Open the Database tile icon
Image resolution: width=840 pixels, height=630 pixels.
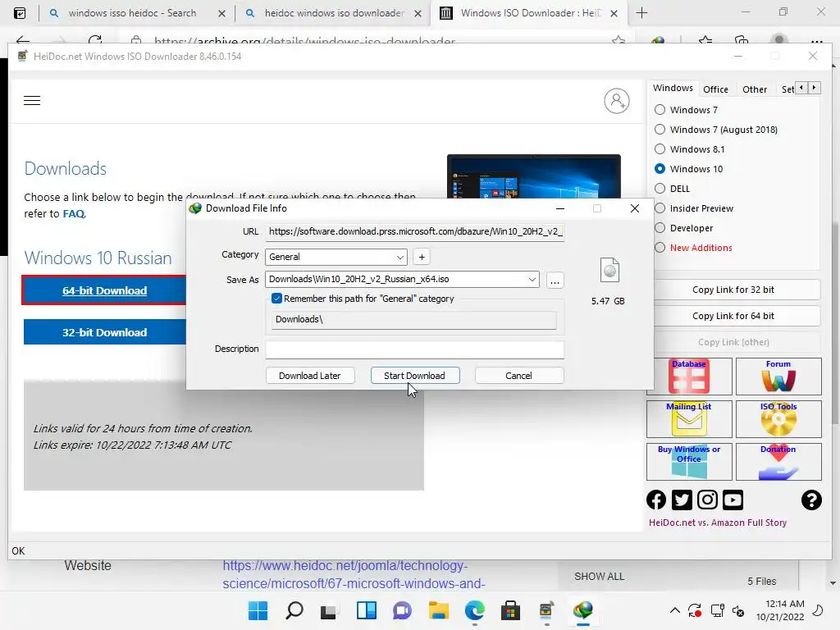(689, 377)
